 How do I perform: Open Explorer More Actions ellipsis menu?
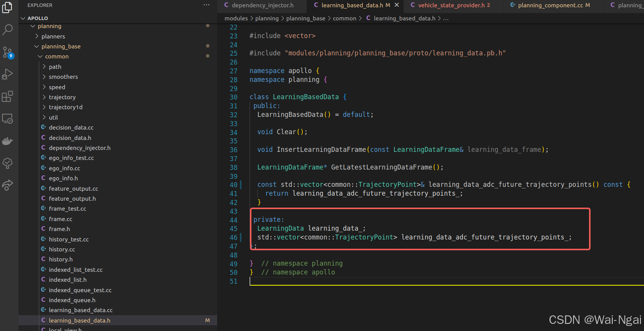point(206,5)
